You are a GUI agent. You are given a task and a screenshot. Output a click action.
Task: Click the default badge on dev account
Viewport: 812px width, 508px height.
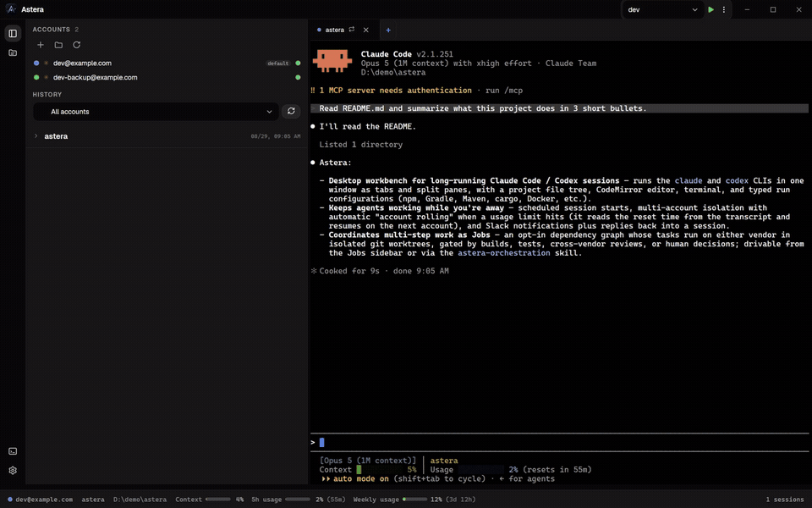pyautogui.click(x=278, y=63)
